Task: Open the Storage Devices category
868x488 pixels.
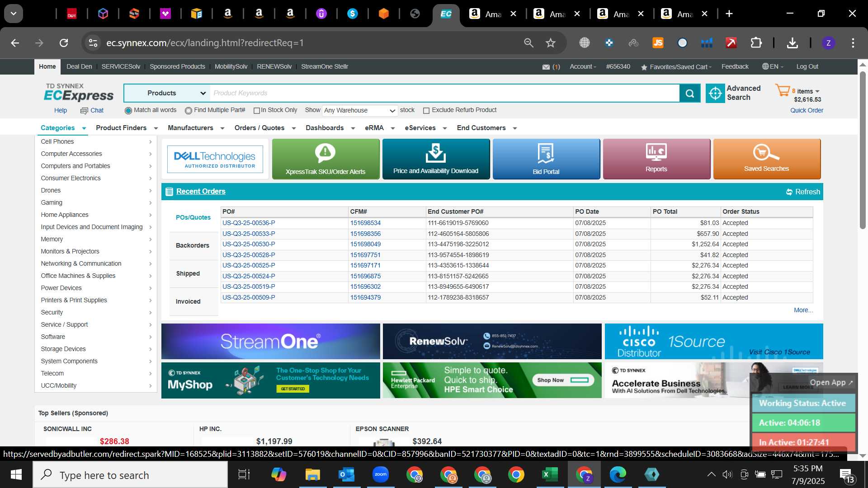Action: pyautogui.click(x=96, y=349)
